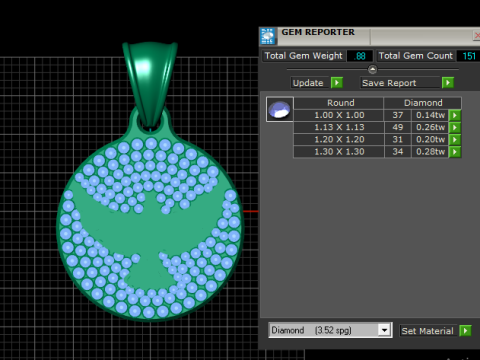Viewport: 480px width, 360px height.
Task: Click the count cell 34
Action: tap(398, 152)
